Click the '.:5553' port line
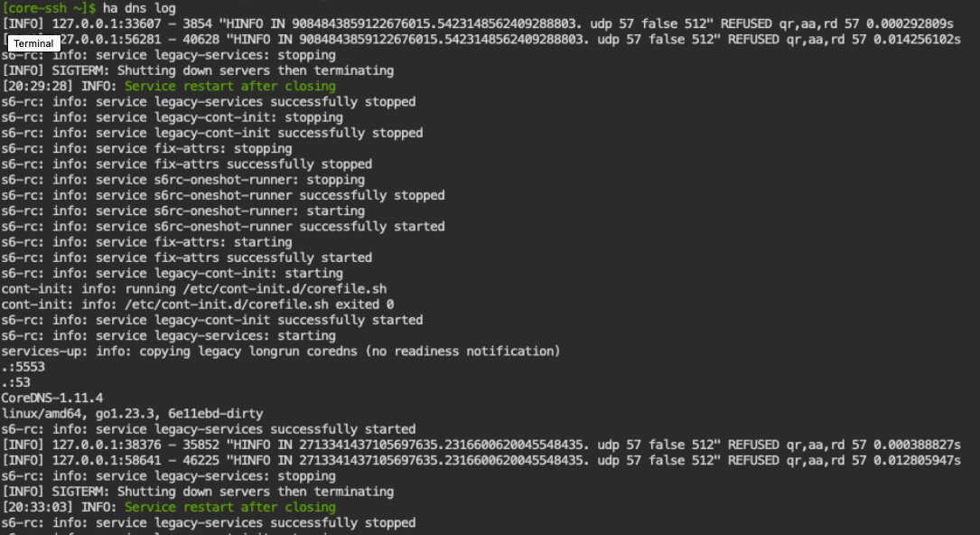980x535 pixels. [23, 367]
